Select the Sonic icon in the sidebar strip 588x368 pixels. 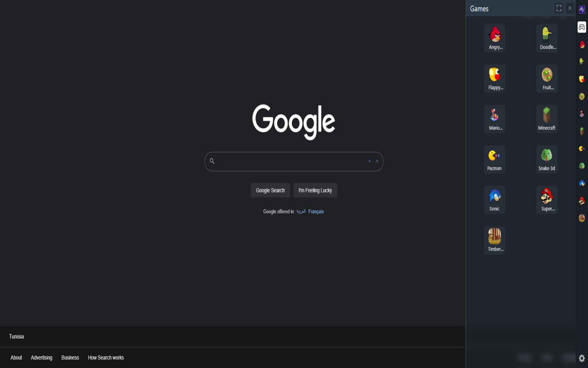582,183
